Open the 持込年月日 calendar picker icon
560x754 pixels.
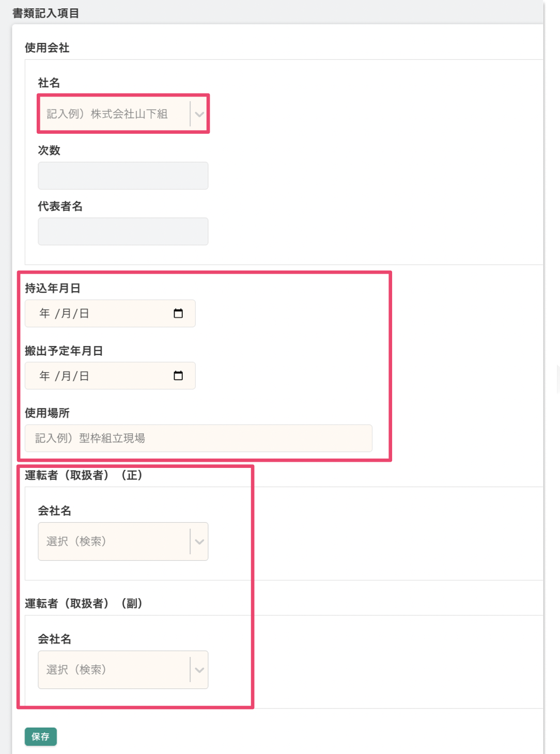(178, 313)
